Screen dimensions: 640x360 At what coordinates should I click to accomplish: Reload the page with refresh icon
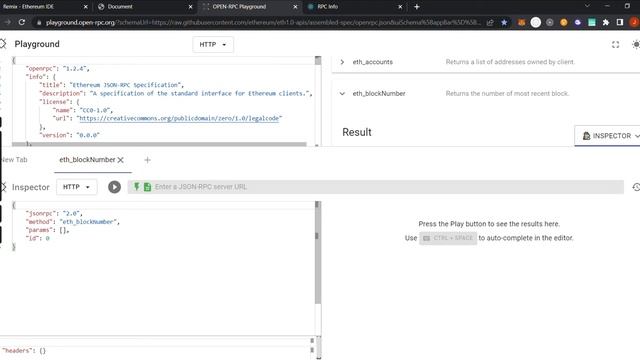(x=22, y=22)
